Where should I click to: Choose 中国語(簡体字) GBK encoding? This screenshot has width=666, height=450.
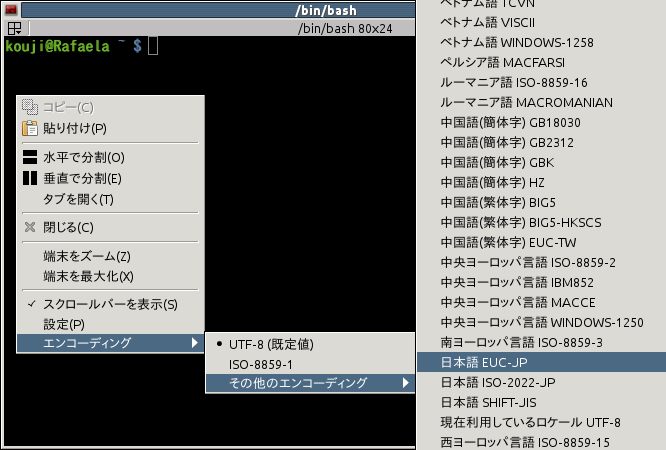(x=542, y=162)
